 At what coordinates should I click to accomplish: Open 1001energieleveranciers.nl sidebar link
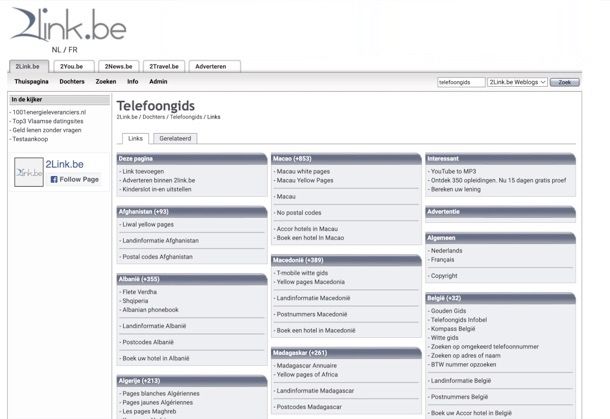point(49,112)
